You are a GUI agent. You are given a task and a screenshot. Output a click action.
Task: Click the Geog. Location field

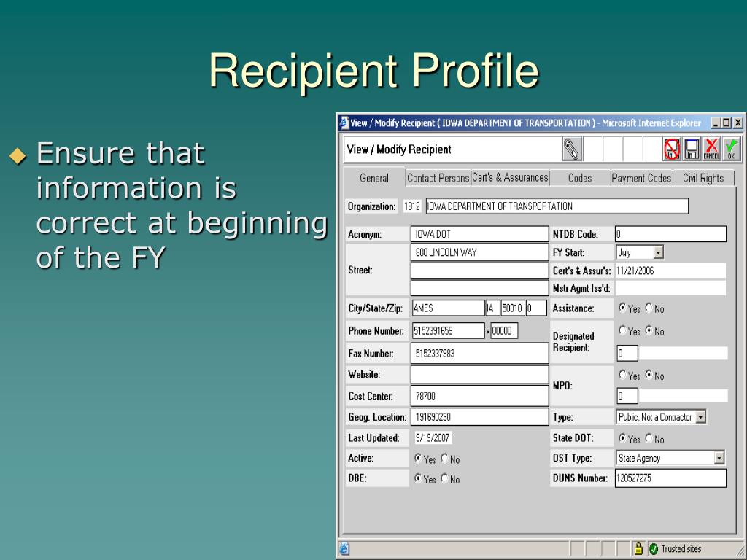click(479, 416)
